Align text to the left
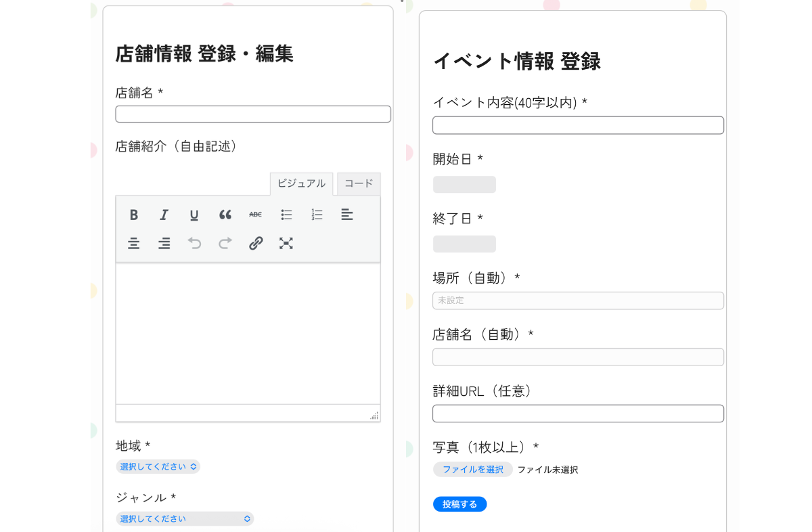812x532 pixels. pyautogui.click(x=346, y=215)
